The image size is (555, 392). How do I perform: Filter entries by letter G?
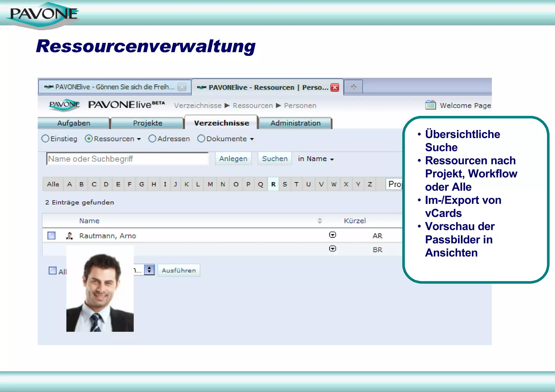[141, 184]
